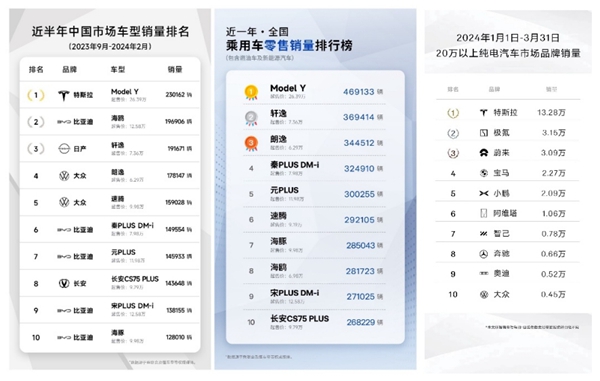The width and height of the screenshot is (600, 381).
Task: Click the 长安CS75 PLUS 268229 entry
Action: [314, 322]
